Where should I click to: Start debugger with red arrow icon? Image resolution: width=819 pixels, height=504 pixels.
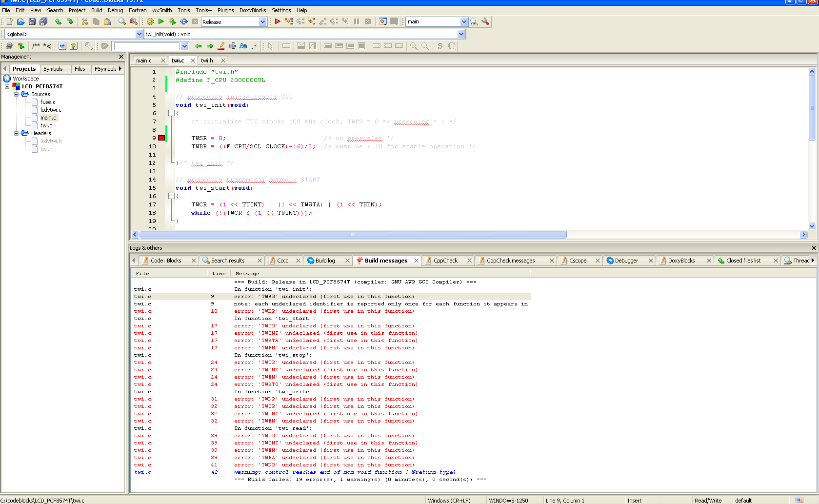click(278, 21)
